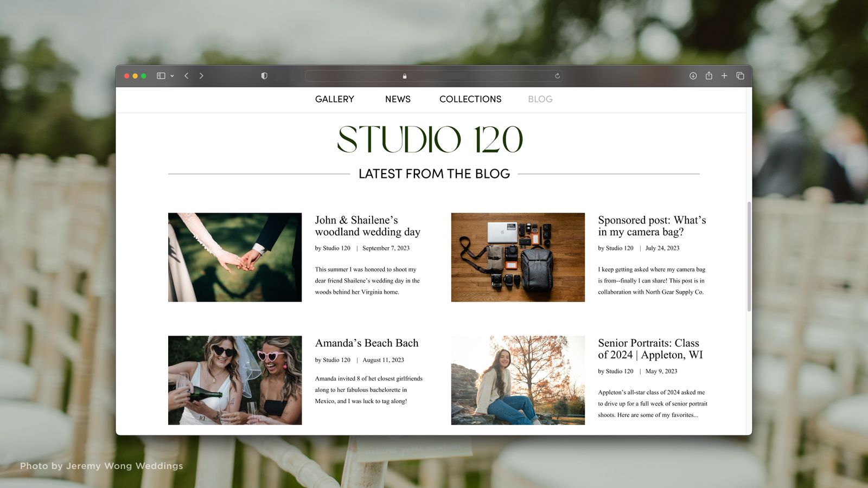Image resolution: width=868 pixels, height=488 pixels.
Task: Open a new tab with the plus icon
Action: (724, 76)
